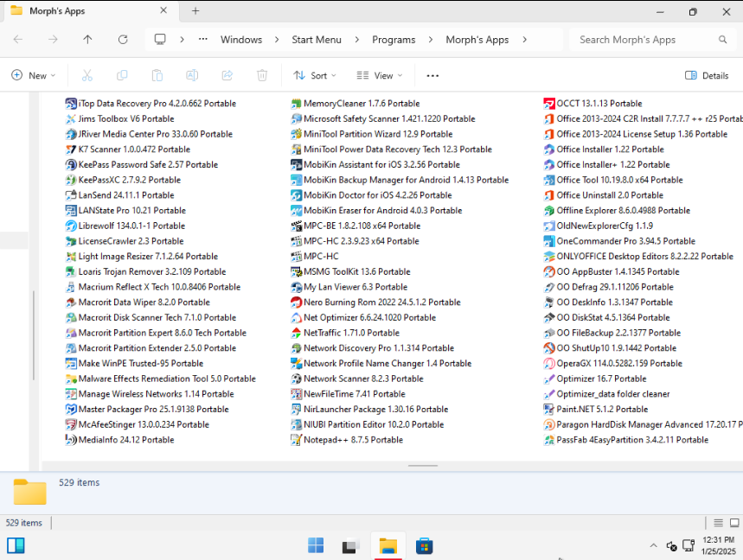743x560 pixels.
Task: Open Microsoft Store from the taskbar
Action: pyautogui.click(x=424, y=546)
